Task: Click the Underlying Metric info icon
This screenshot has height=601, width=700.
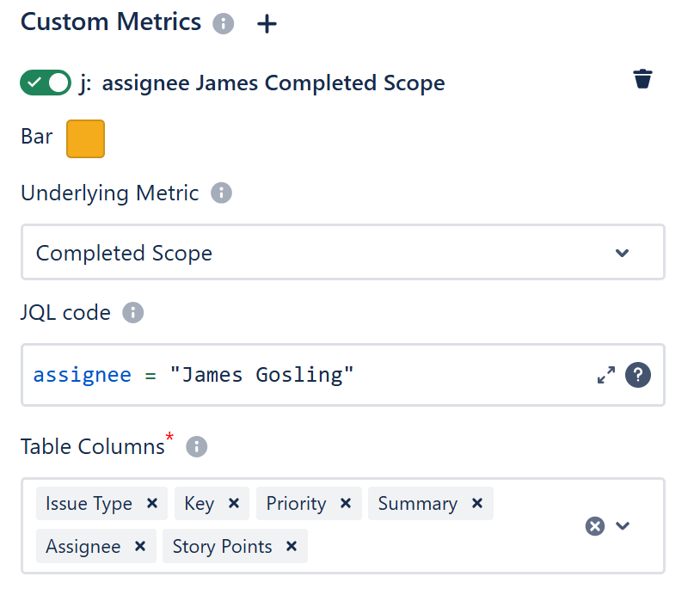Action: pyautogui.click(x=221, y=193)
